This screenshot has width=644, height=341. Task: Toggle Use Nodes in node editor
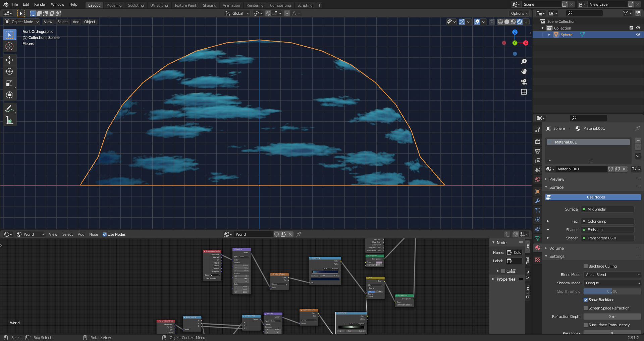105,234
